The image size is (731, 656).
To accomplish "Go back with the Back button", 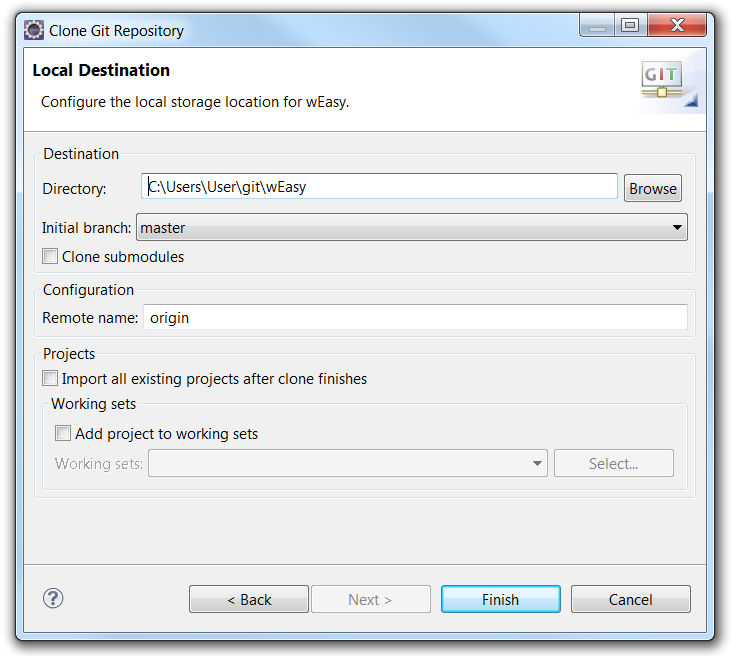I will pos(249,600).
